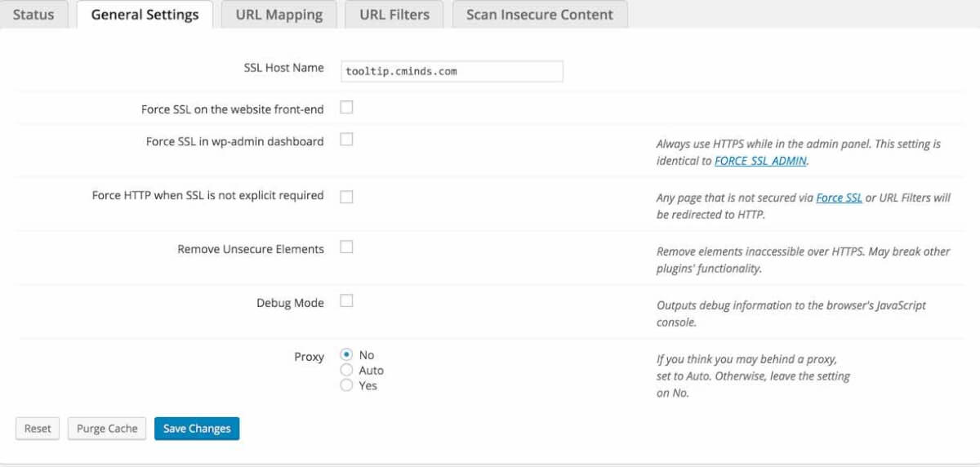Open the FORCE_SSL_ADMIN link
Image resolution: width=980 pixels, height=467 pixels.
pyautogui.click(x=760, y=161)
